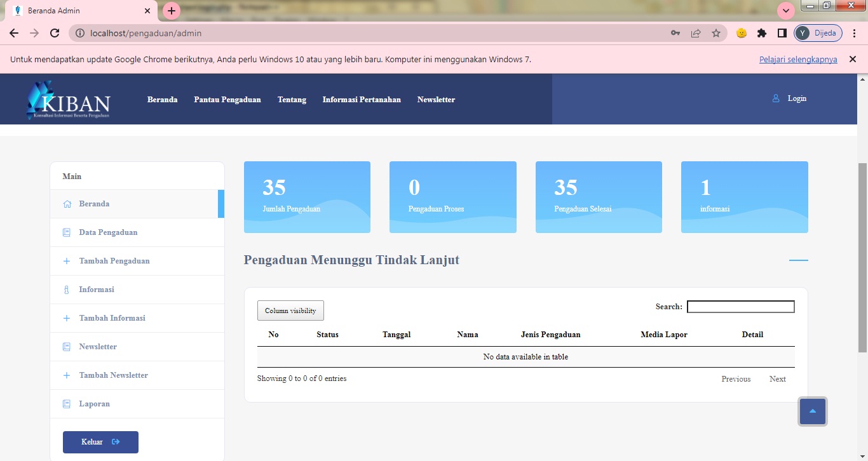Open Informasi using its sidebar icon
The image size is (868, 461).
(66, 290)
